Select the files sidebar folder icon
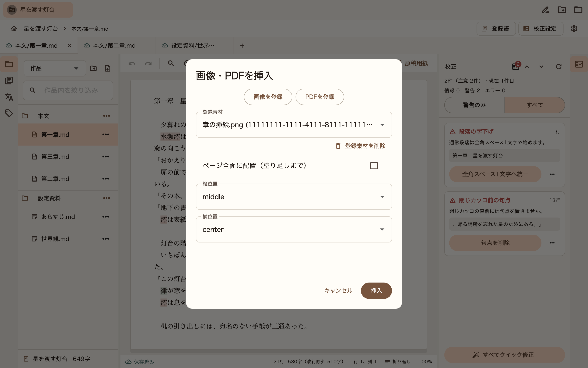This screenshot has width=588, height=368. pyautogui.click(x=9, y=64)
